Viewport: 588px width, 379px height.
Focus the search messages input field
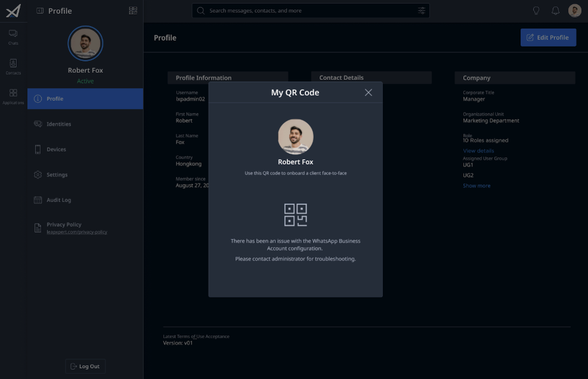point(311,11)
